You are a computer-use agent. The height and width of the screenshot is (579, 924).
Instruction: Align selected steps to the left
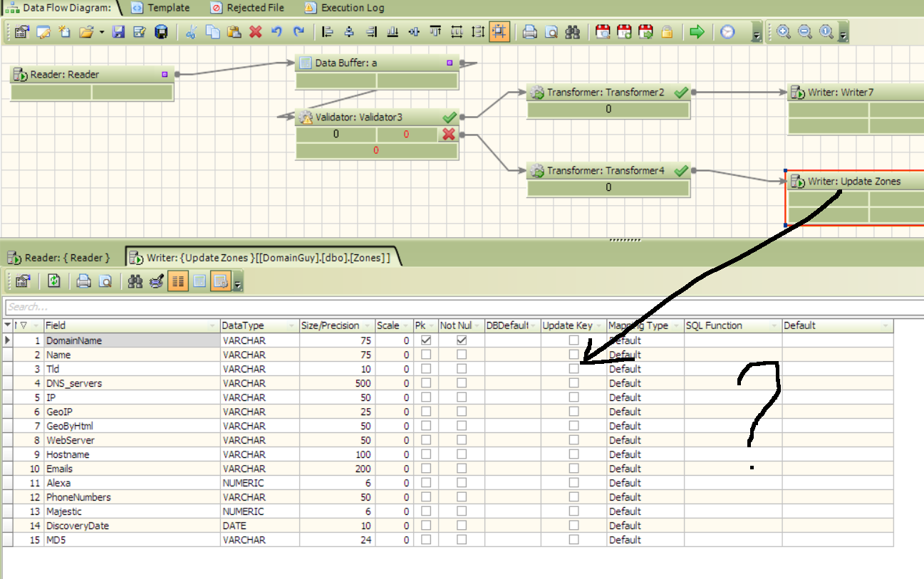328,32
